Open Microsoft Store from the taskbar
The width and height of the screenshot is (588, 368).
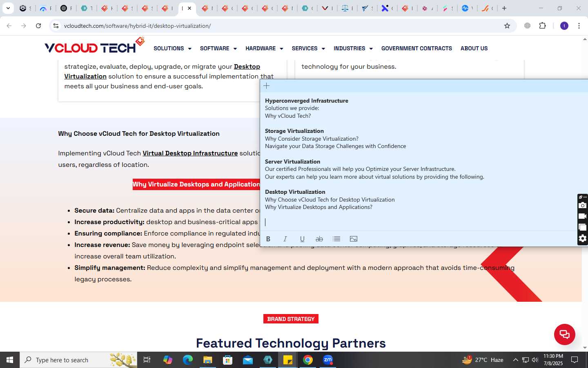[x=227, y=360]
